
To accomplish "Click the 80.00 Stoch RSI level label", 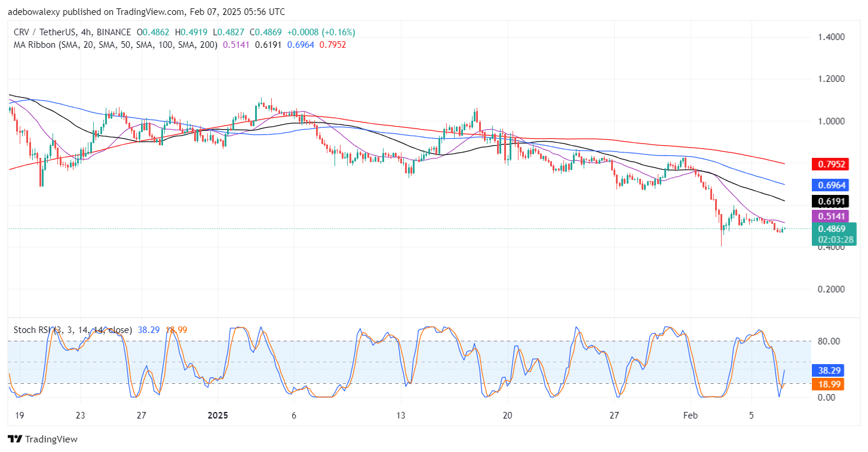I will tap(829, 341).
